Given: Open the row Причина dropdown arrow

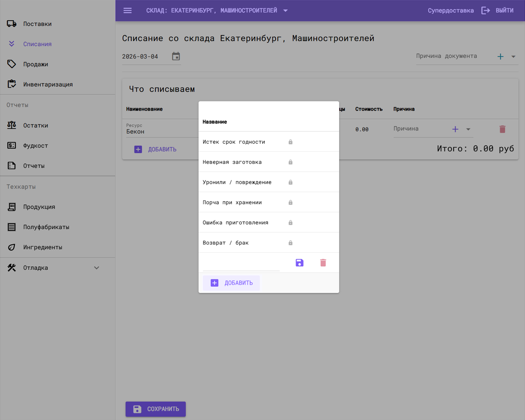Looking at the screenshot, I should [x=468, y=129].
